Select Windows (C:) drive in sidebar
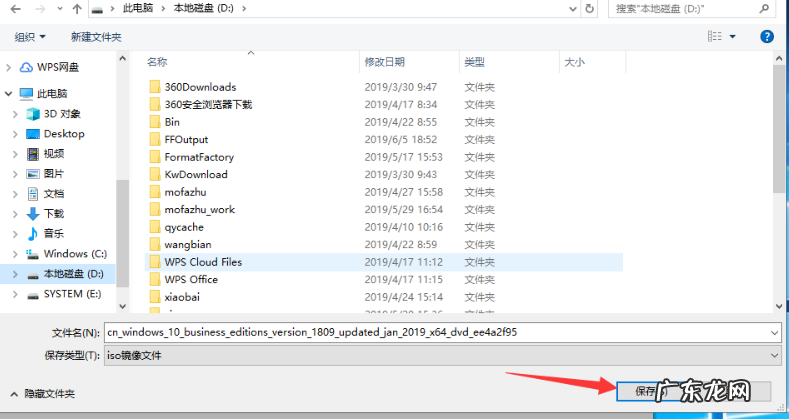789x420 pixels. (x=66, y=254)
